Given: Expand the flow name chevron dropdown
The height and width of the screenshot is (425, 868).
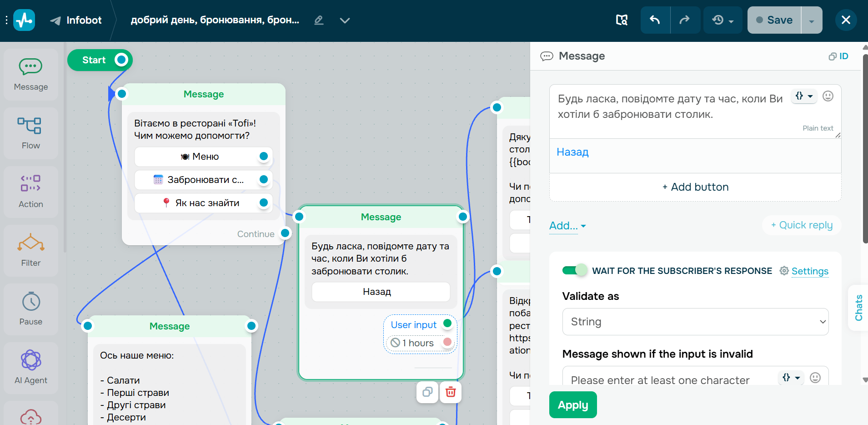Looking at the screenshot, I should tap(345, 20).
